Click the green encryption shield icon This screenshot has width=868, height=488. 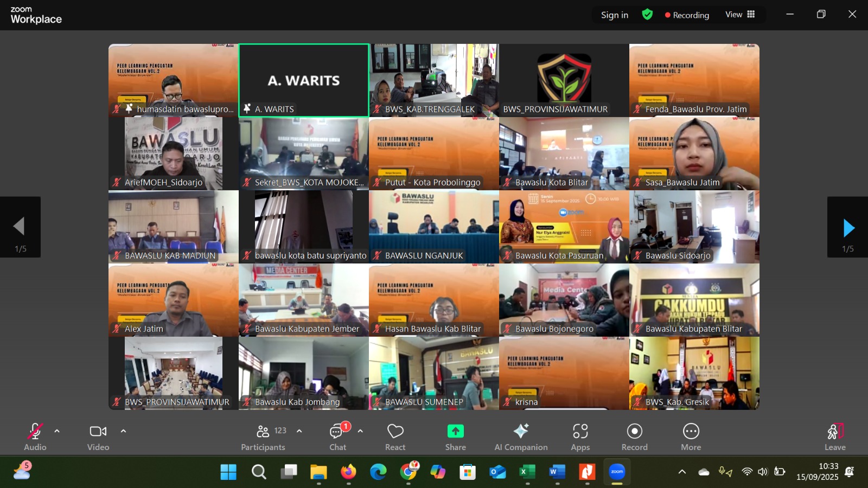tap(647, 15)
